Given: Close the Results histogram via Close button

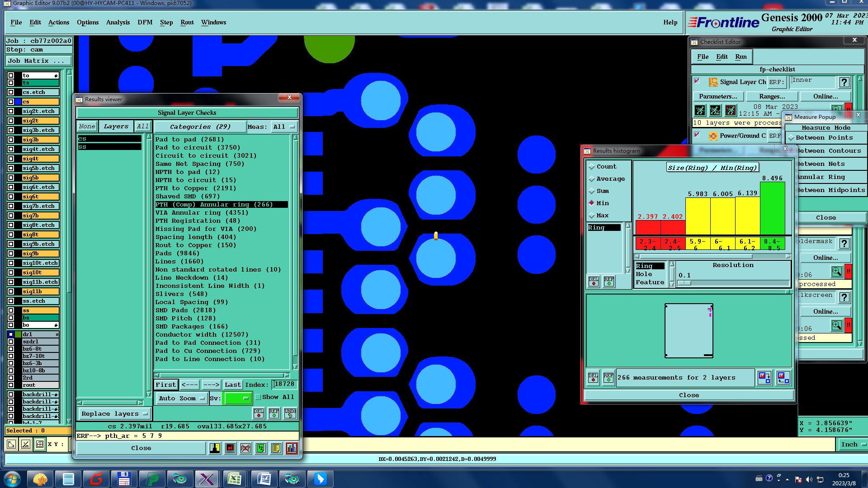Looking at the screenshot, I should click(x=689, y=395).
